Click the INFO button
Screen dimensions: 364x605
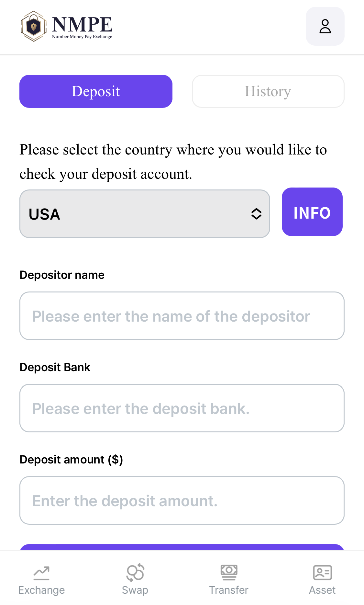[312, 212]
